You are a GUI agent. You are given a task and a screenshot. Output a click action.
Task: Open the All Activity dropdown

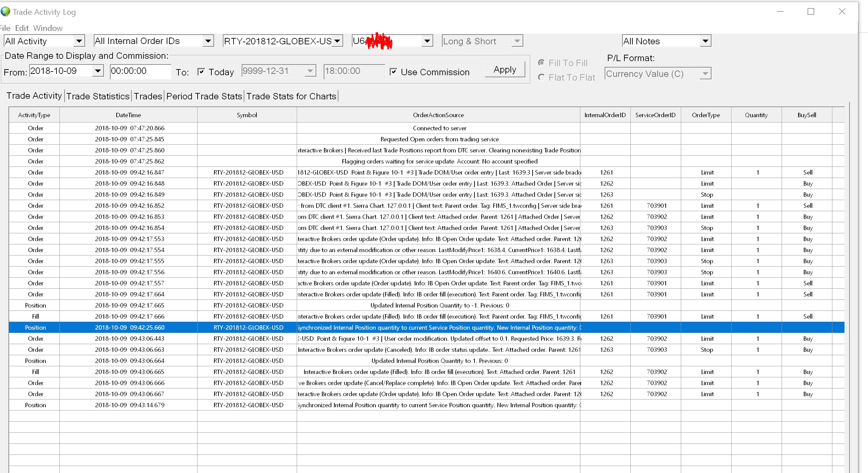point(79,41)
